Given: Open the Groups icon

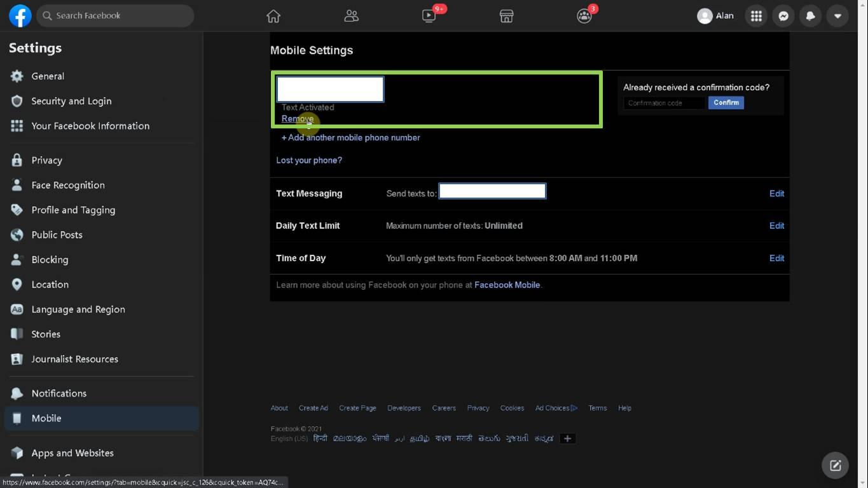Looking at the screenshot, I should coord(584,16).
